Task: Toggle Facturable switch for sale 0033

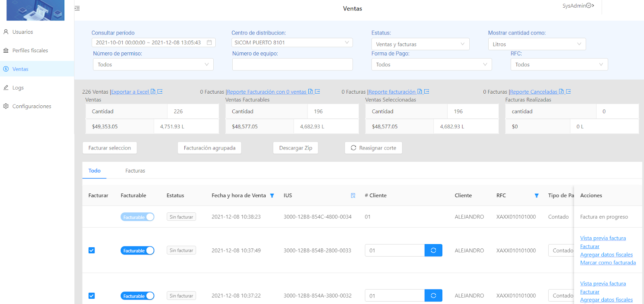Action: [x=137, y=251]
